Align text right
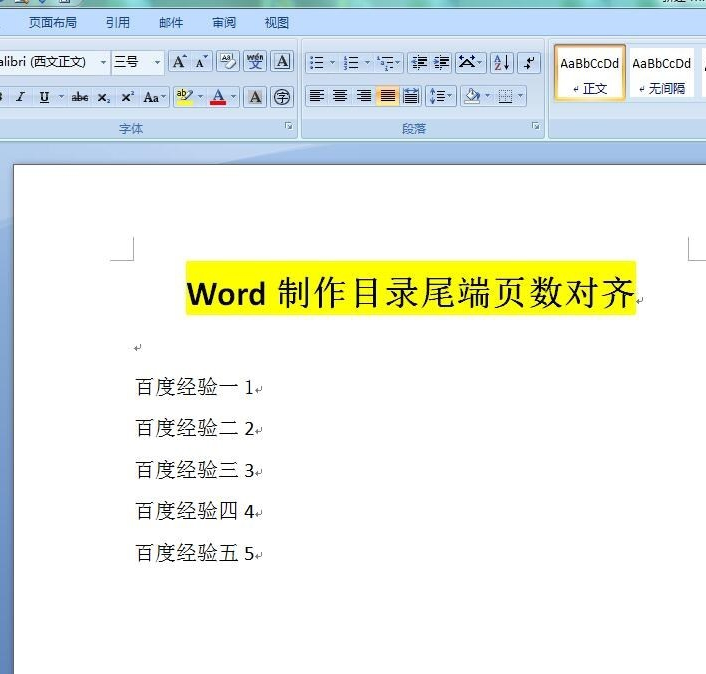This screenshot has height=674, width=706. tap(364, 96)
